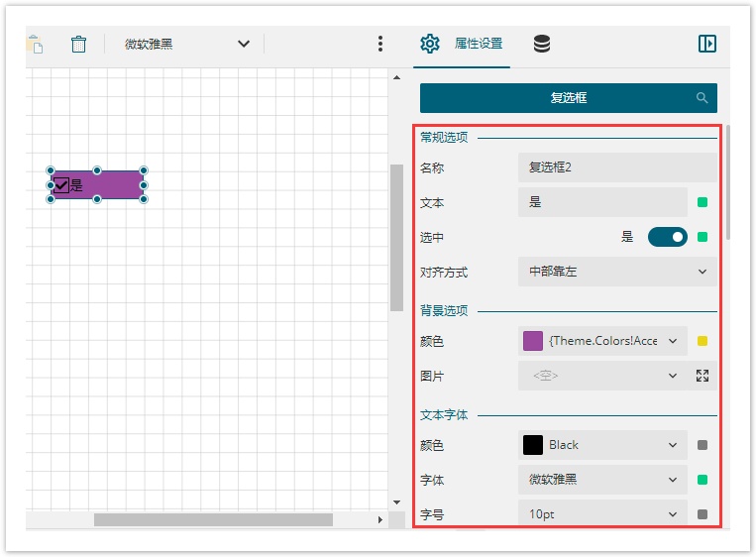Collapse the properties side panel
The image size is (756, 557).
pyautogui.click(x=706, y=44)
